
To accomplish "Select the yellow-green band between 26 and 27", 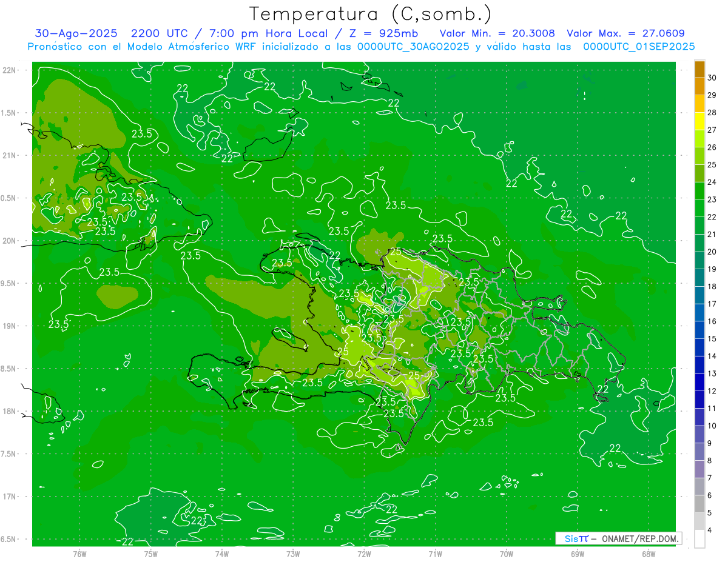I will [x=699, y=139].
